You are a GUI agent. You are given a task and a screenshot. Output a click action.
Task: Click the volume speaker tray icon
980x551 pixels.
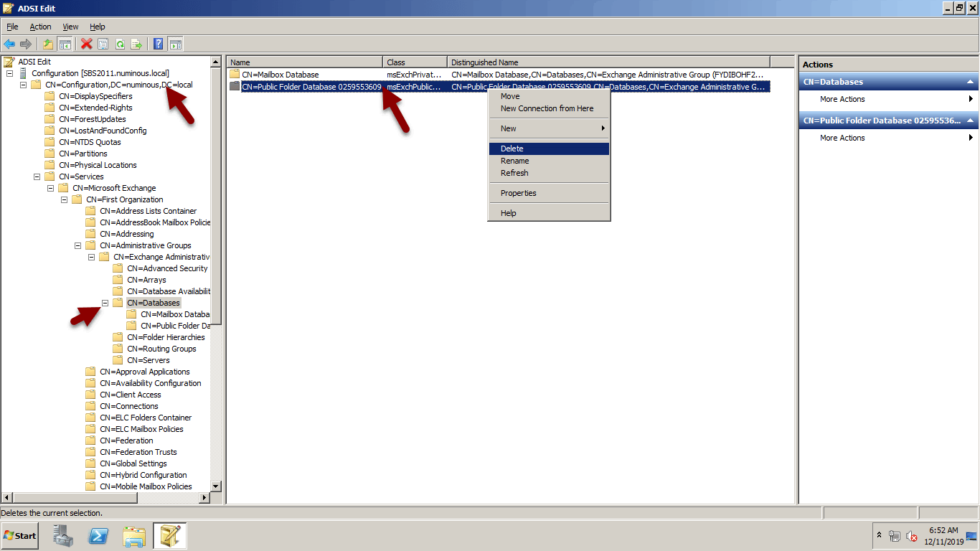[x=912, y=536]
